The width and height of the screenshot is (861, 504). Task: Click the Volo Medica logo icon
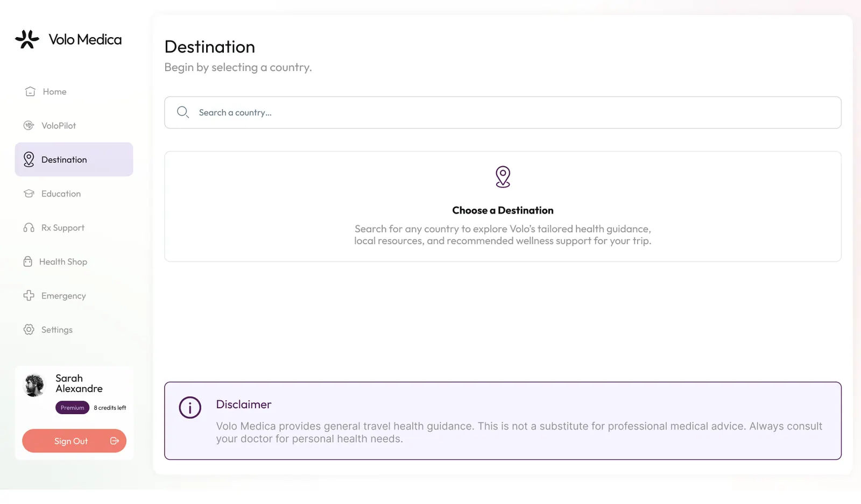click(27, 39)
